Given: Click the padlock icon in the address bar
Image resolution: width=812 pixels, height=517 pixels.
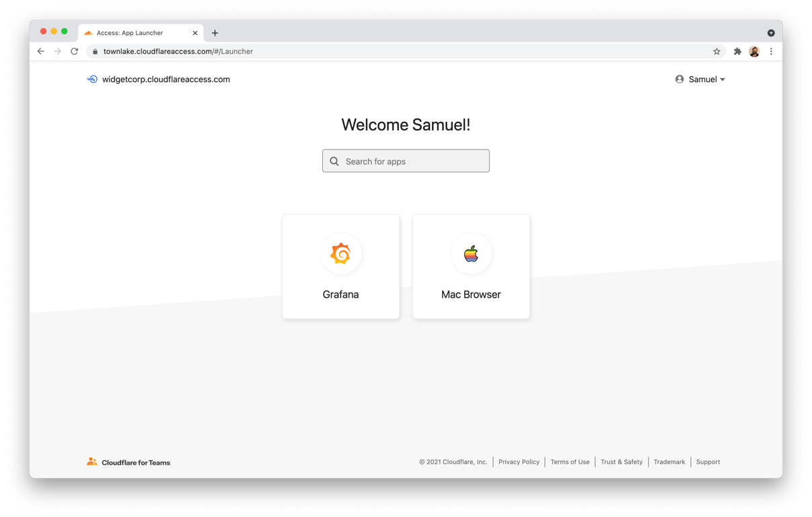Looking at the screenshot, I should tap(95, 51).
